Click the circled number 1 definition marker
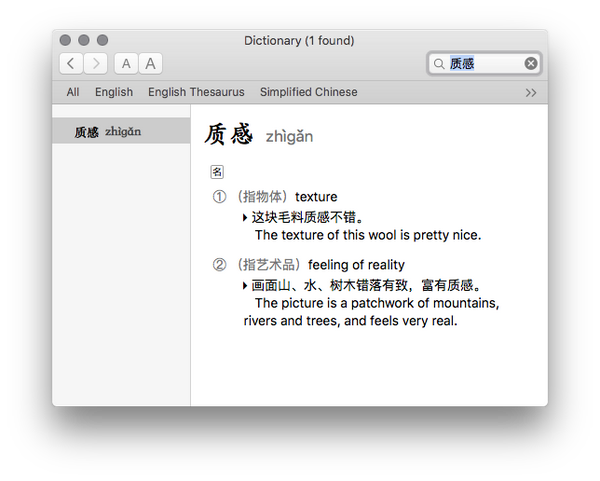600x481 pixels. pos(219,197)
